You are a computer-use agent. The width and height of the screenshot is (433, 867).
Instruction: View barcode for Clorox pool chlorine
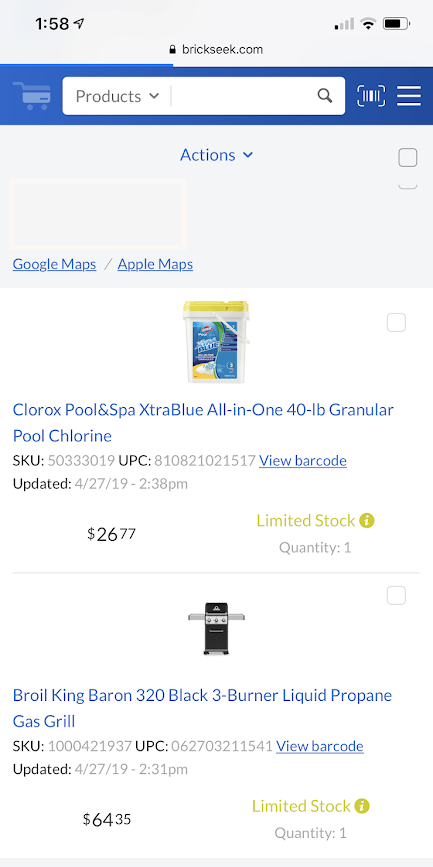pos(302,460)
